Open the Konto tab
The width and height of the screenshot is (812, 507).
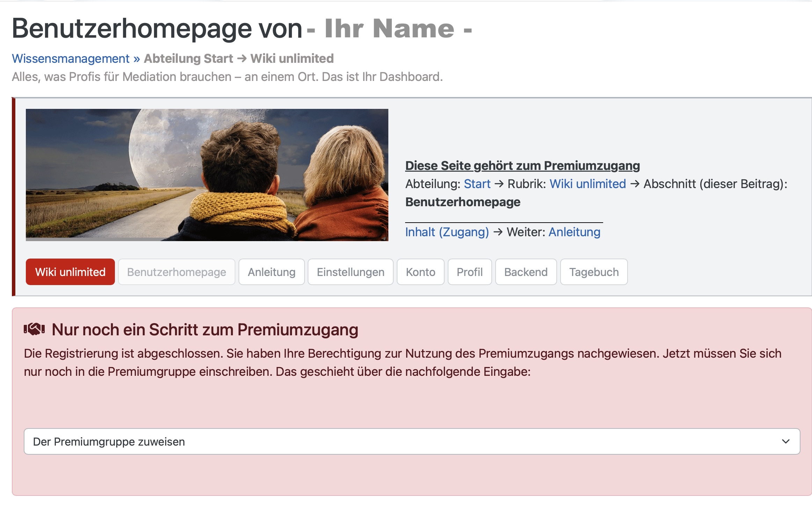tap(420, 272)
